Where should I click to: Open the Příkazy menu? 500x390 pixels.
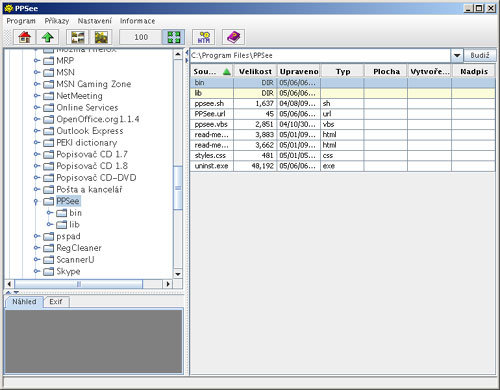click(57, 21)
